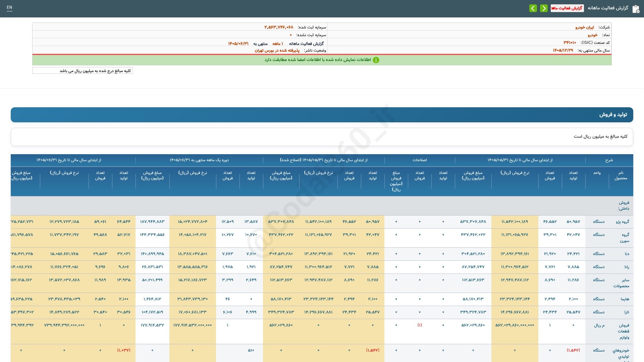This screenshot has height=362, width=644.
Task: Select the هایما product row name
Action: tap(625, 299)
